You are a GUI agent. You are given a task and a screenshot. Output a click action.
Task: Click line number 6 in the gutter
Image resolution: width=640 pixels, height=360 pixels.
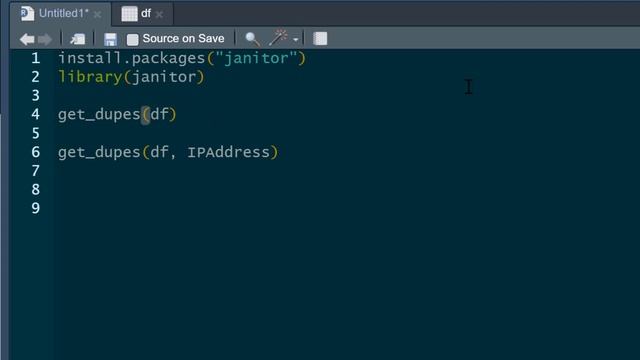pyautogui.click(x=36, y=152)
